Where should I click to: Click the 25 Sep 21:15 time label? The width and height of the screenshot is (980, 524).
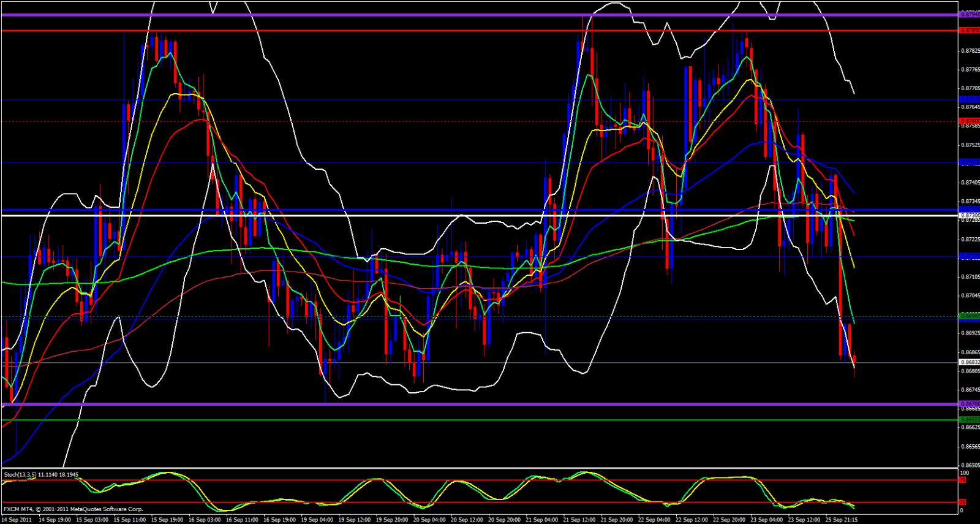pos(842,520)
